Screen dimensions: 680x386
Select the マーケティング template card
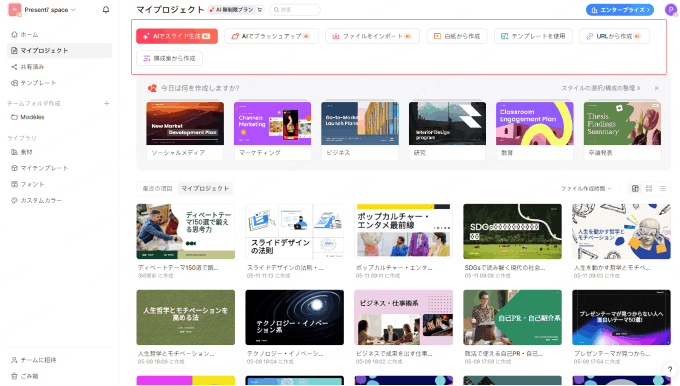(x=272, y=131)
